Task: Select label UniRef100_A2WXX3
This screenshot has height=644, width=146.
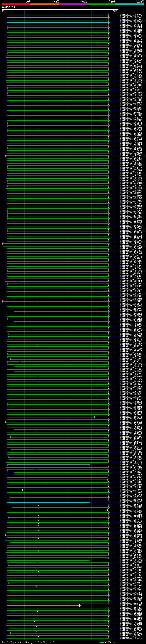Action: click(x=131, y=52)
